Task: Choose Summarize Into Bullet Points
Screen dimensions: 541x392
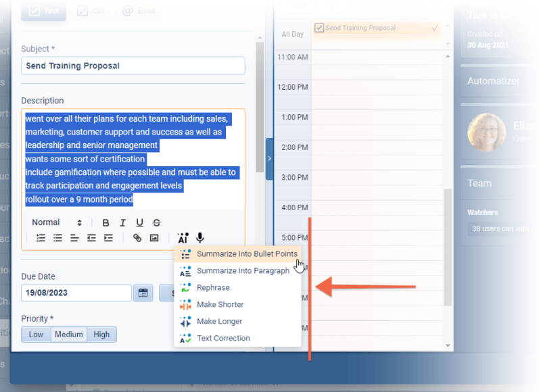Action: coord(246,254)
